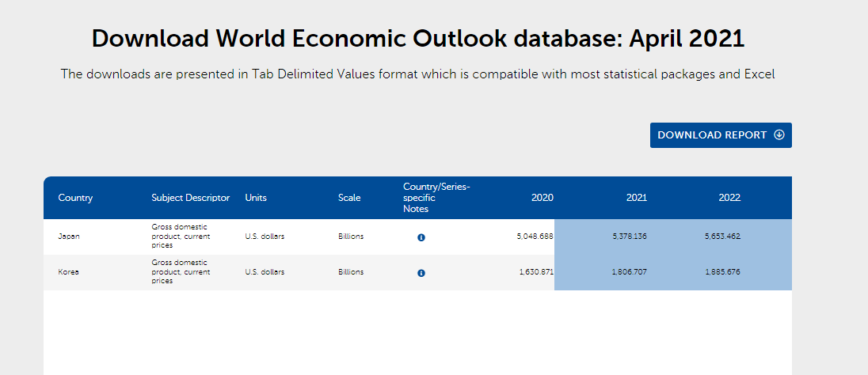Click the download arrow icon in button
Viewport: 868px width, 375px height.
point(779,135)
